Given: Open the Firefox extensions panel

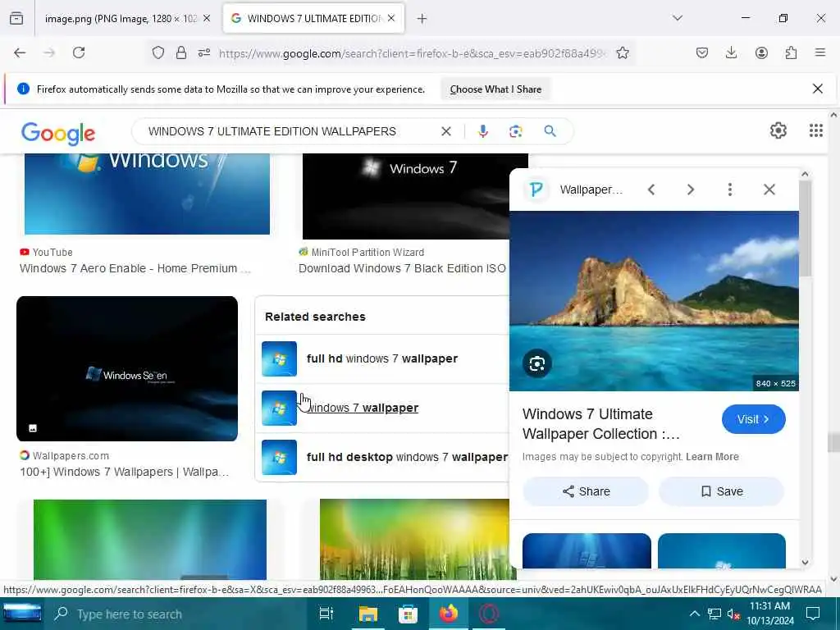Looking at the screenshot, I should [791, 52].
